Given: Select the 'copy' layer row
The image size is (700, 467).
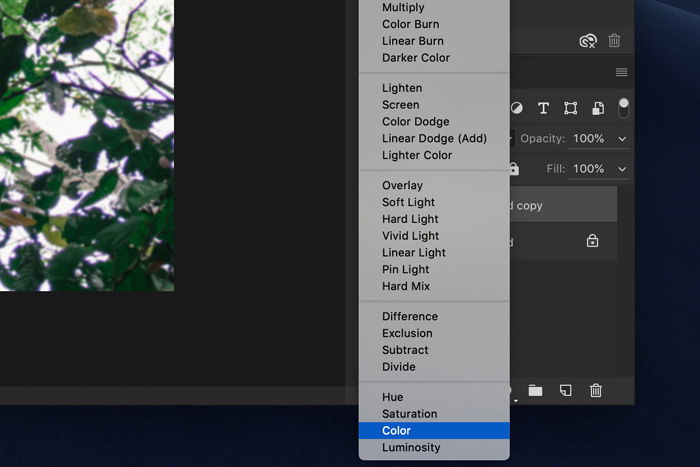Looking at the screenshot, I should tap(563, 205).
